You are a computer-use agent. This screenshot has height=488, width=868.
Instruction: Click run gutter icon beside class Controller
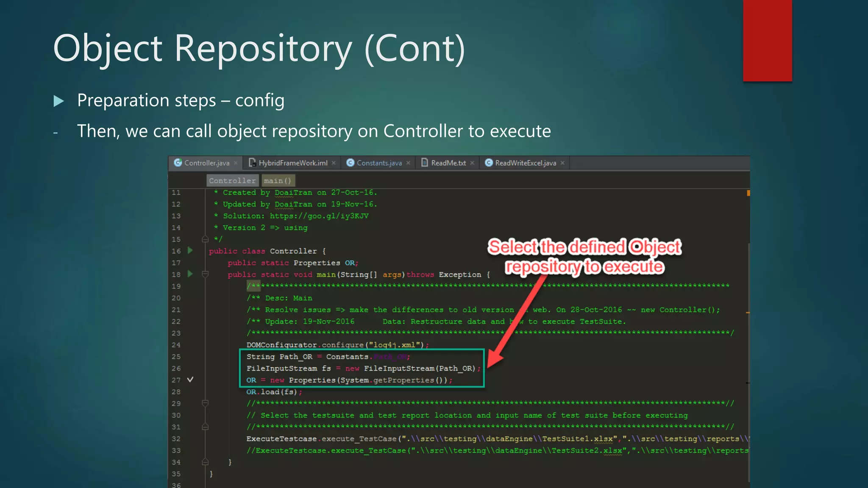(190, 250)
